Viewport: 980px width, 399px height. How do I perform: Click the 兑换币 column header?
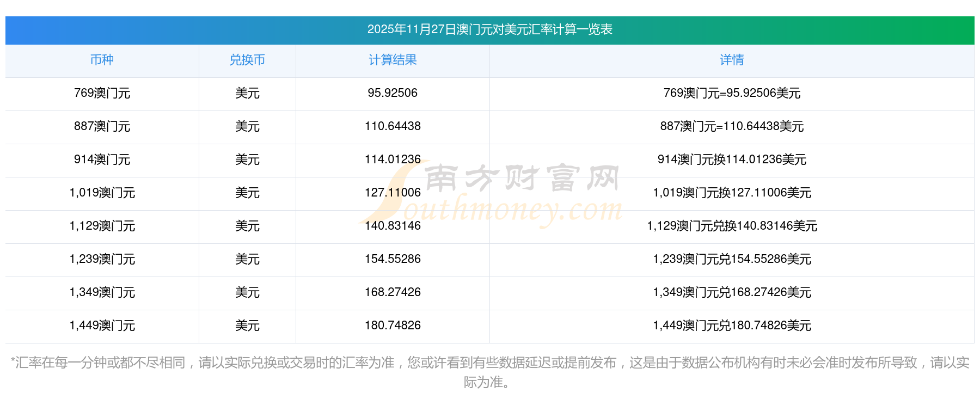[x=247, y=60]
